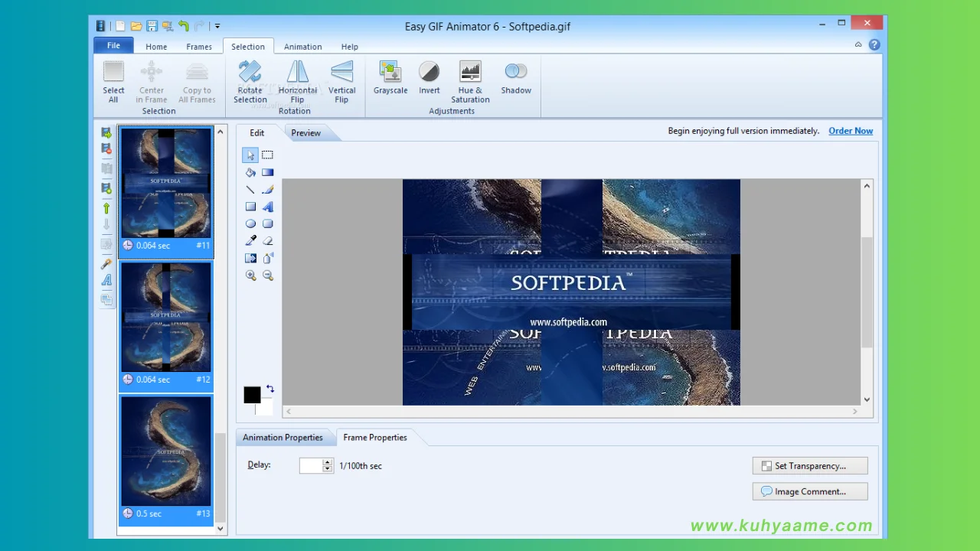
Task: Switch to the Animation ribbon tab
Action: [303, 47]
